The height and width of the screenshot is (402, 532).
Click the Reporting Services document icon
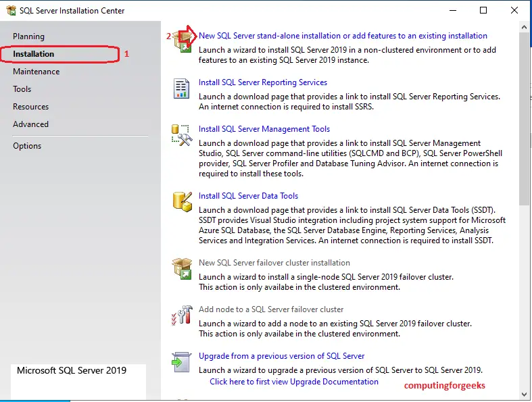pos(181,89)
